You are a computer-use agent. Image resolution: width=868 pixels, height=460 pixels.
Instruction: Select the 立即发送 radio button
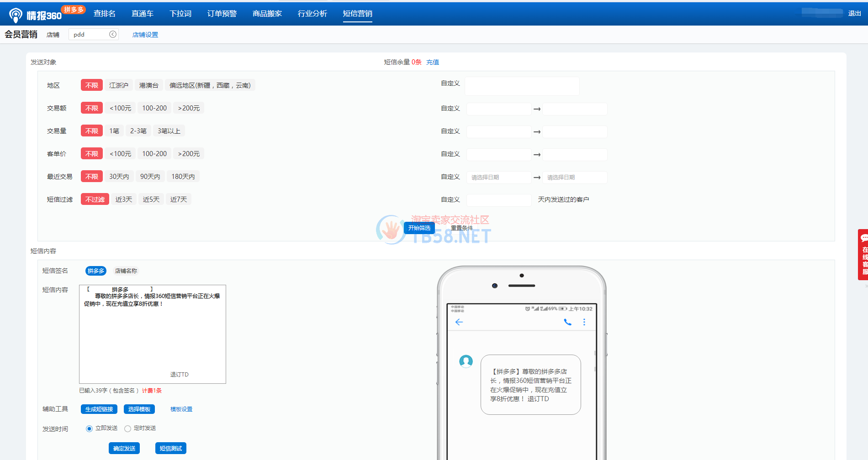89,429
